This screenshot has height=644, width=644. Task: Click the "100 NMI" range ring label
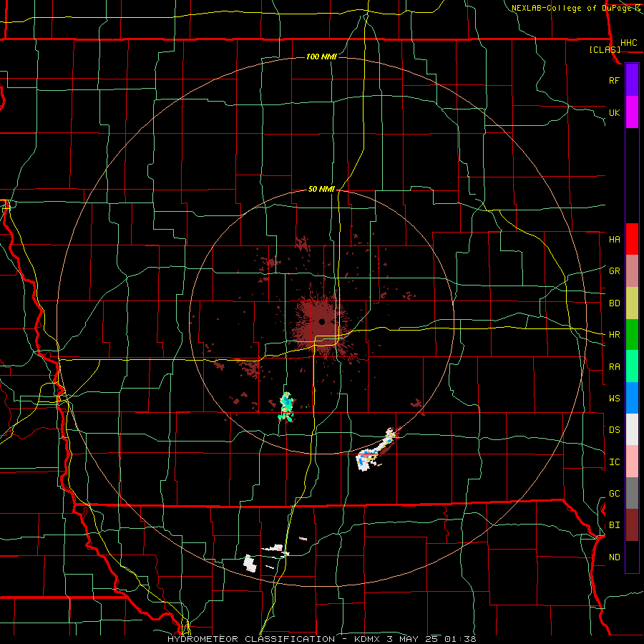coord(321,57)
